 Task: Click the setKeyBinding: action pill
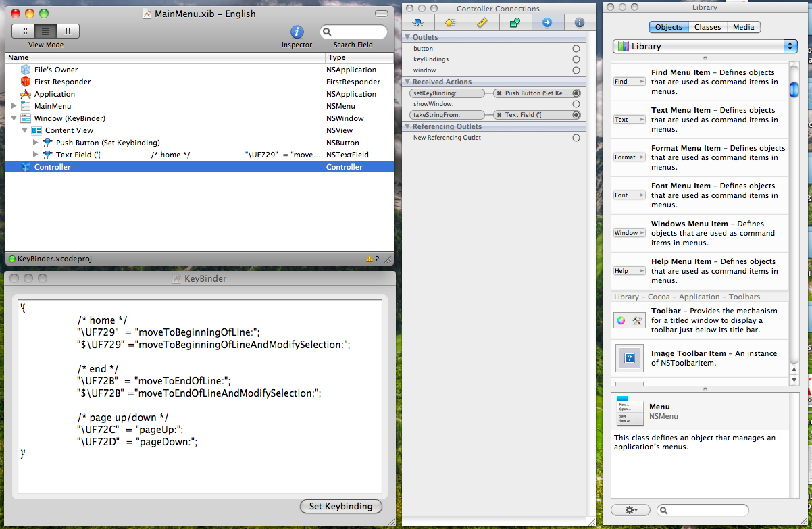click(x=447, y=93)
